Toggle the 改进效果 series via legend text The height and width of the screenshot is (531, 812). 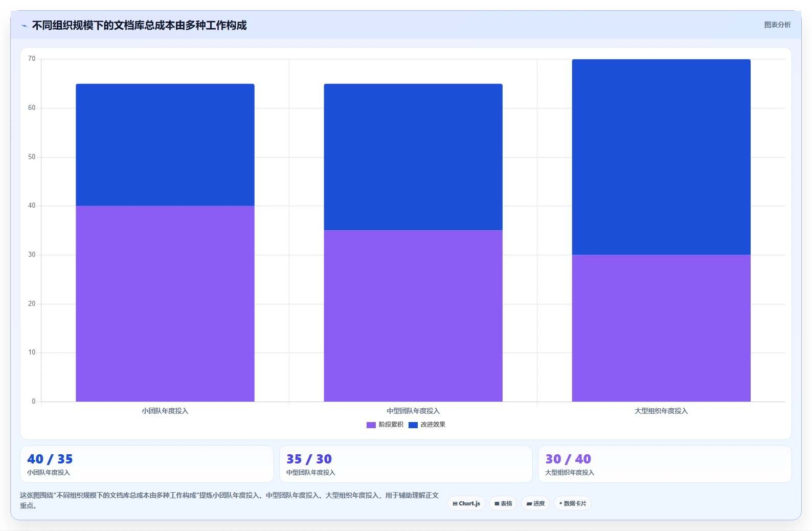(433, 425)
